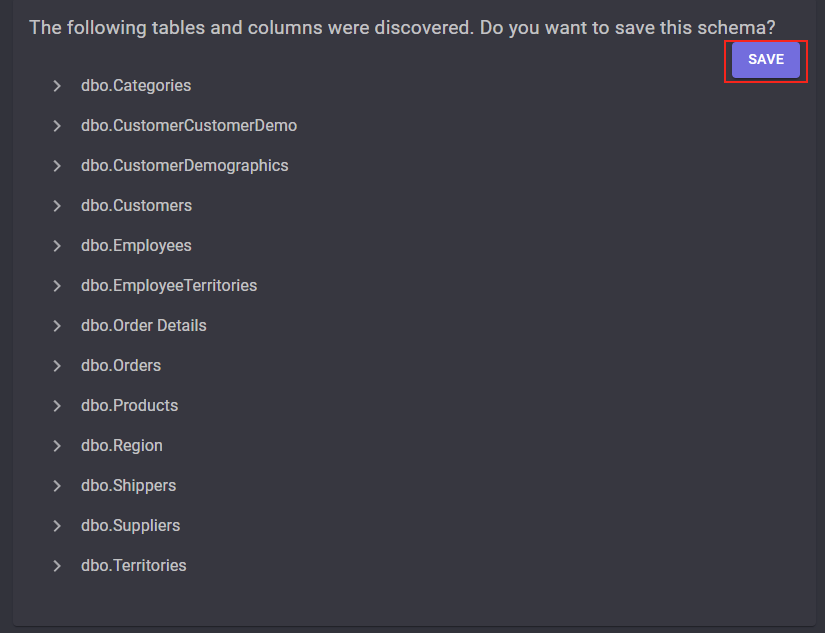Select the dbo.Employees table label
The height and width of the screenshot is (633, 825).
point(136,246)
